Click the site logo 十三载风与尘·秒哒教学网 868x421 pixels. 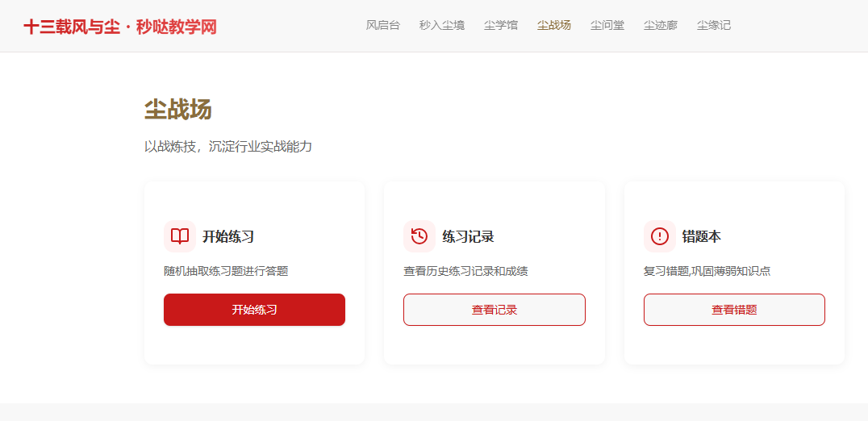[x=120, y=27]
